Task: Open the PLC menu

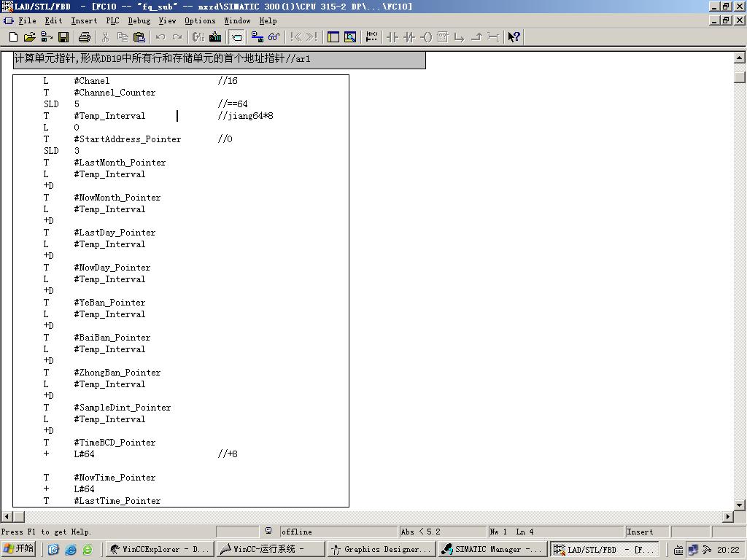Action: tap(112, 20)
